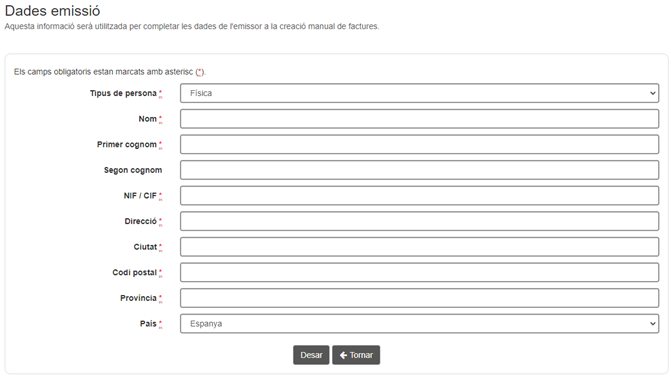The height and width of the screenshot is (380, 671).
Task: Click the asterisk beside NIF / CIF label
Action: pyautogui.click(x=160, y=196)
